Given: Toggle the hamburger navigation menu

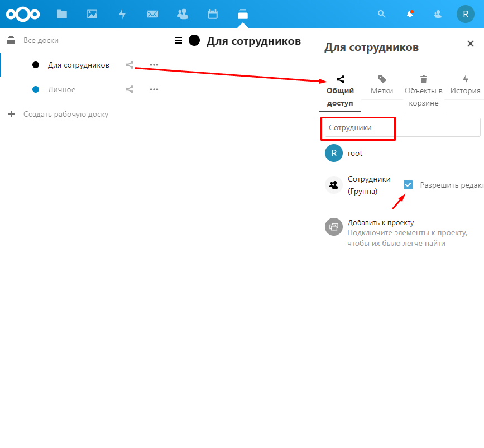Looking at the screenshot, I should [179, 40].
